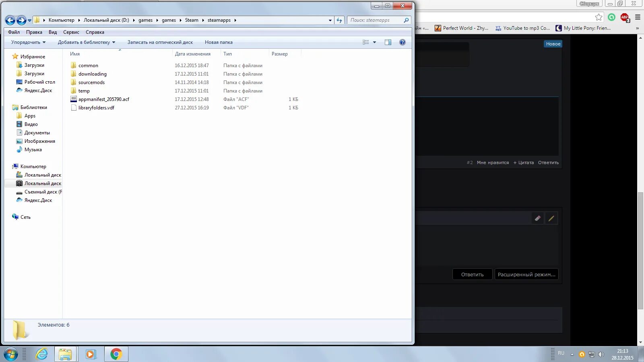Open the Музыка library

33,150
